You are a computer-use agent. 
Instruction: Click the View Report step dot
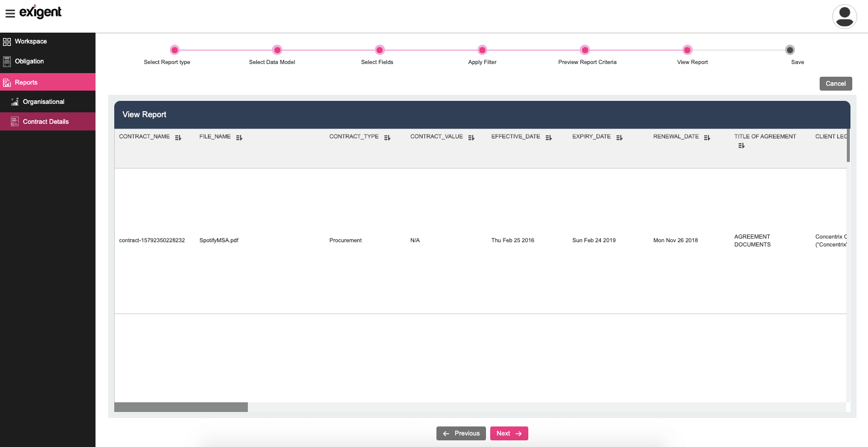click(x=687, y=50)
